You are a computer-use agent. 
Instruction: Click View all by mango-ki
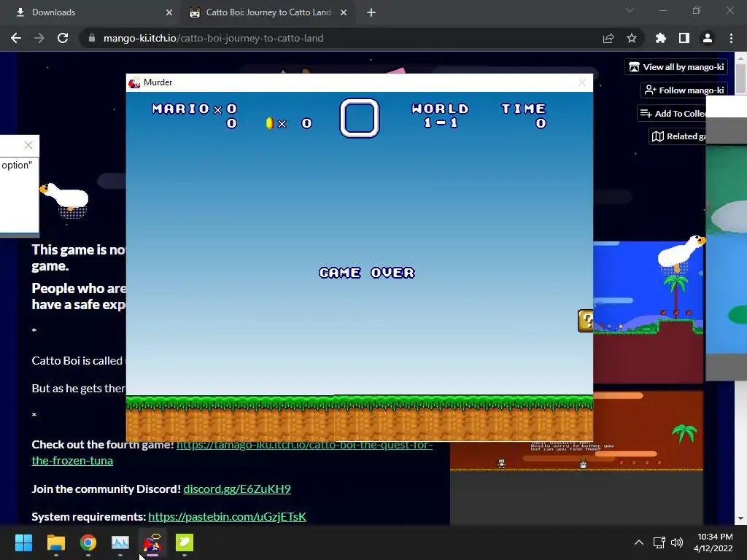tap(676, 67)
